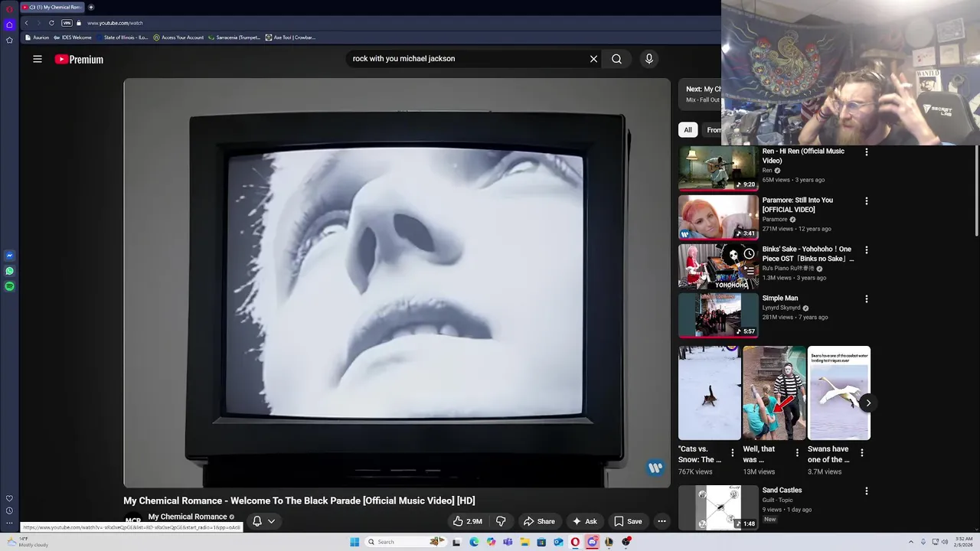This screenshot has height=551, width=980.
Task: Open Opera sidebar bookmarks star icon
Action: click(x=9, y=40)
